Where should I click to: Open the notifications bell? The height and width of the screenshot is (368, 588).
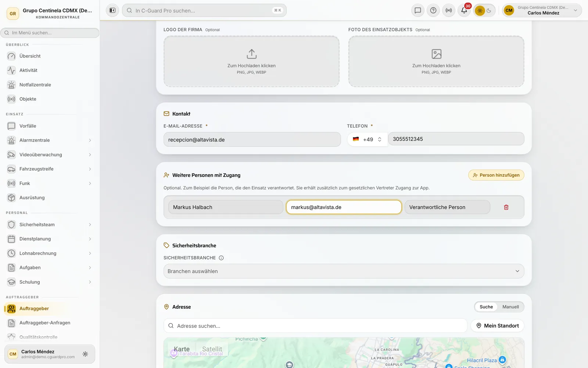point(464,10)
